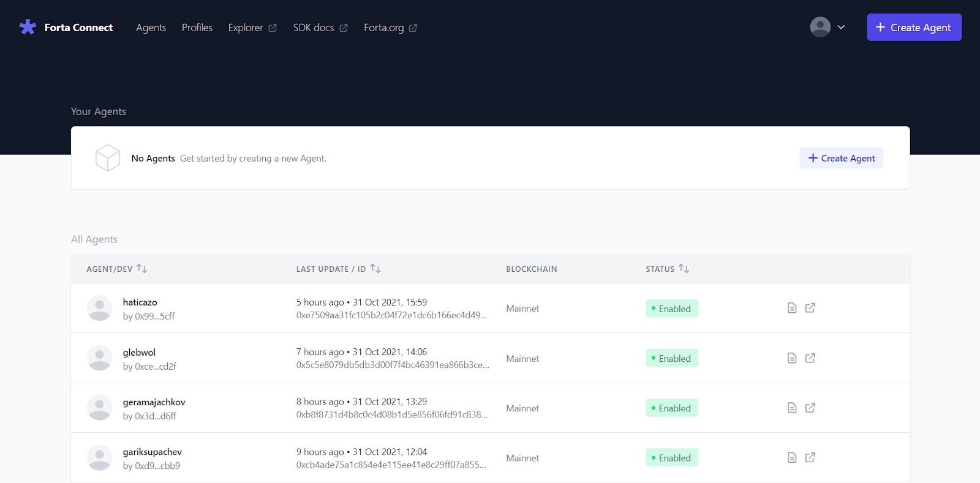This screenshot has width=980, height=483.
Task: Open the Explorer external link
Action: [252, 28]
